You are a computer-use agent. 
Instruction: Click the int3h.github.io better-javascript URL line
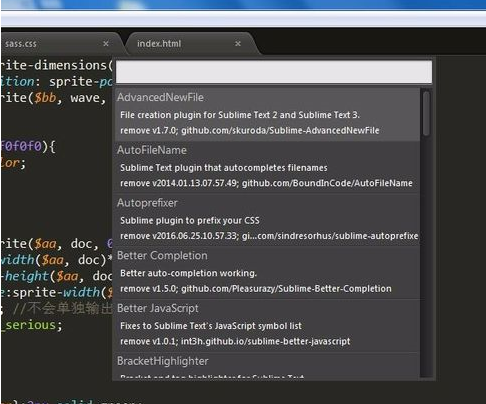pos(235,341)
